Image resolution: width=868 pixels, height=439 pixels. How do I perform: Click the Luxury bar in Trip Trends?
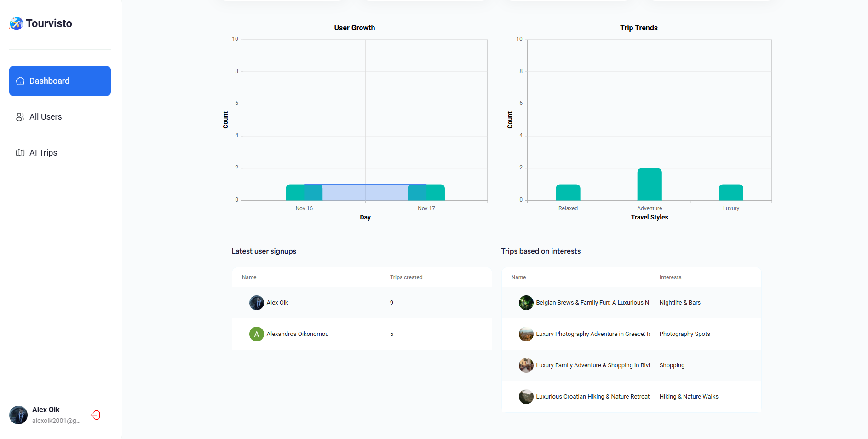pyautogui.click(x=730, y=192)
